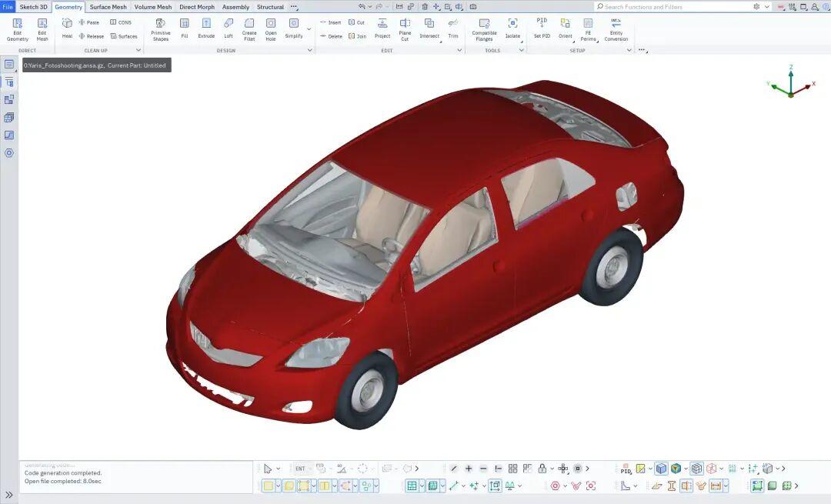Click the Entity Conversion icon

coord(616,28)
